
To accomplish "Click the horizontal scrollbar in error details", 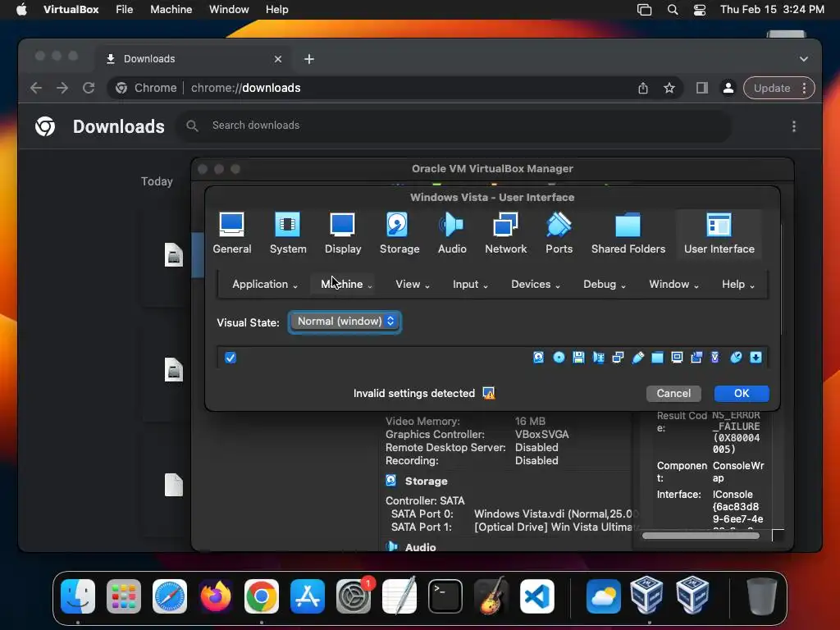I will click(x=701, y=535).
